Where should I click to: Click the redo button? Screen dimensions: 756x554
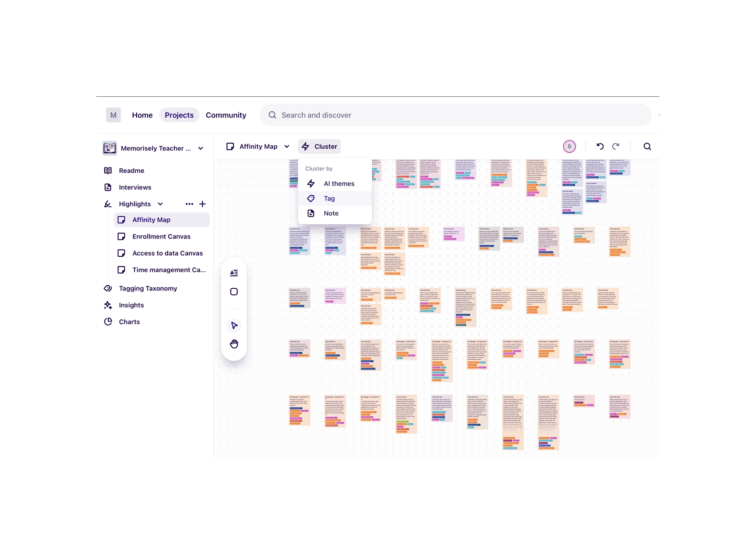click(x=616, y=146)
